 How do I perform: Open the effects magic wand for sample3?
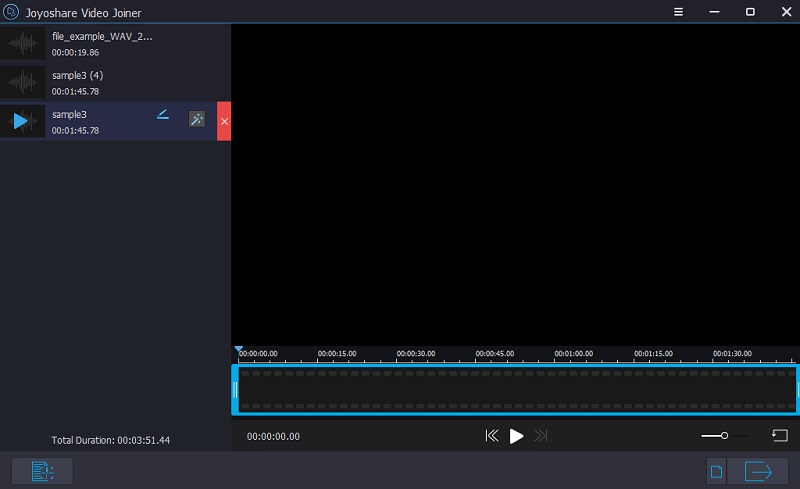197,120
